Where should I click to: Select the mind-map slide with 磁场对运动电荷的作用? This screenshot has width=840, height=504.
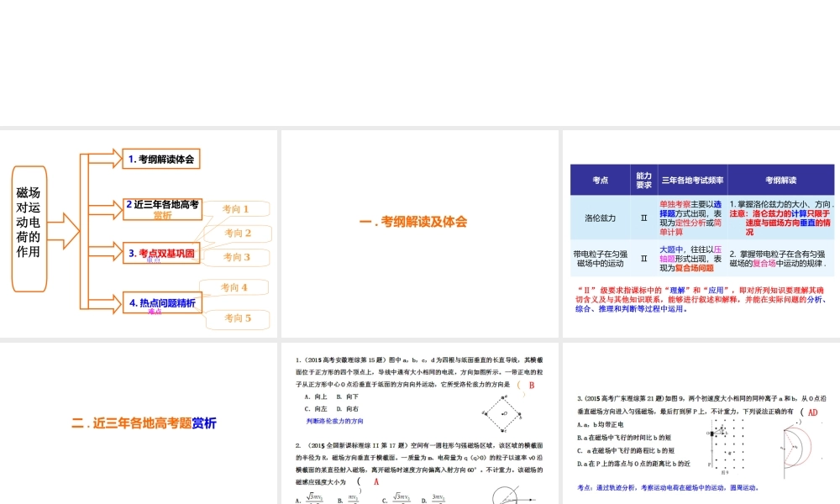click(x=139, y=234)
